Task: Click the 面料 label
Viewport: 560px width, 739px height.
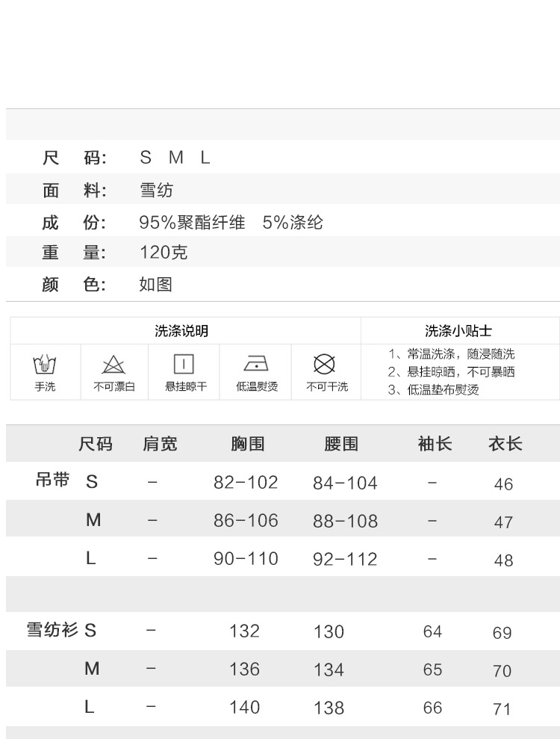Action: [x=75, y=191]
